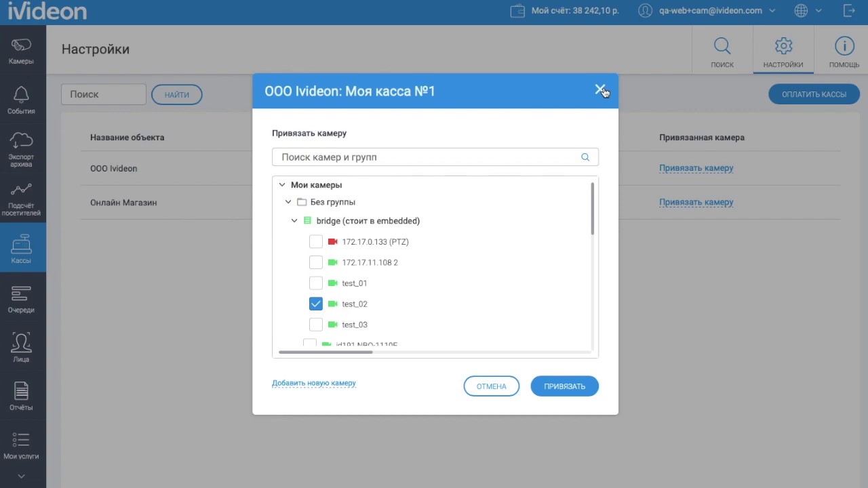
Task: Click the globe language icon
Action: (801, 11)
